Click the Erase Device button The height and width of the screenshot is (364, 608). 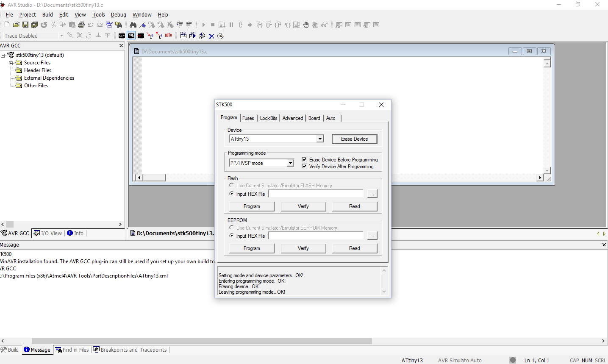(354, 139)
